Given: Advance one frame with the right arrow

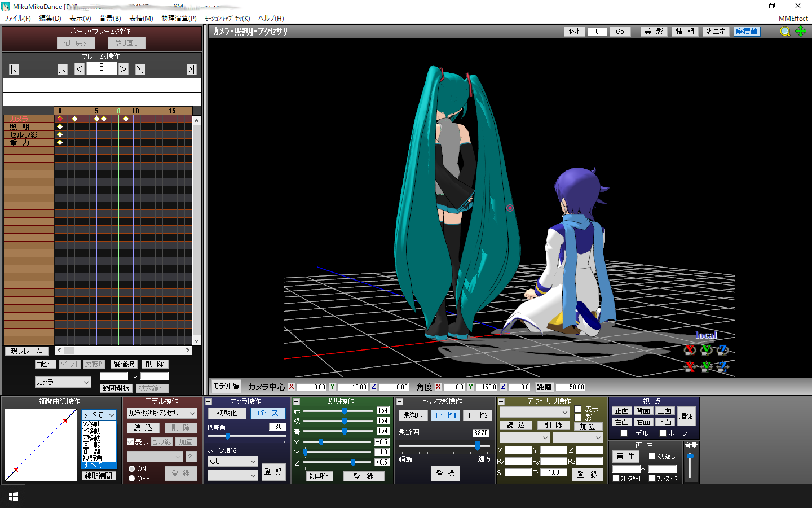Looking at the screenshot, I should (123, 69).
